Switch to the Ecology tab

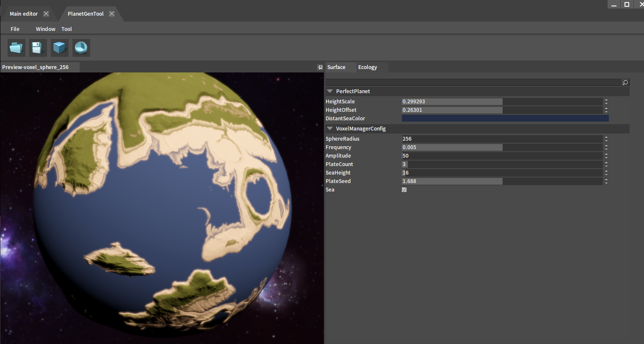367,67
